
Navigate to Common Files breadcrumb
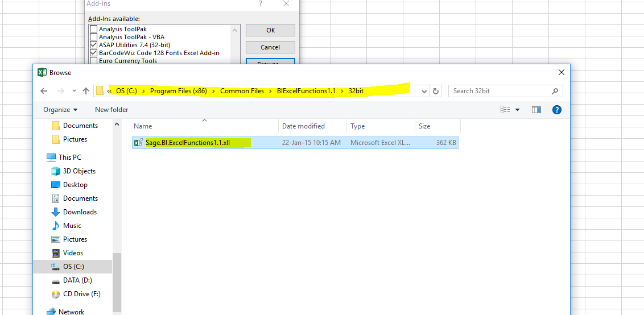point(242,91)
